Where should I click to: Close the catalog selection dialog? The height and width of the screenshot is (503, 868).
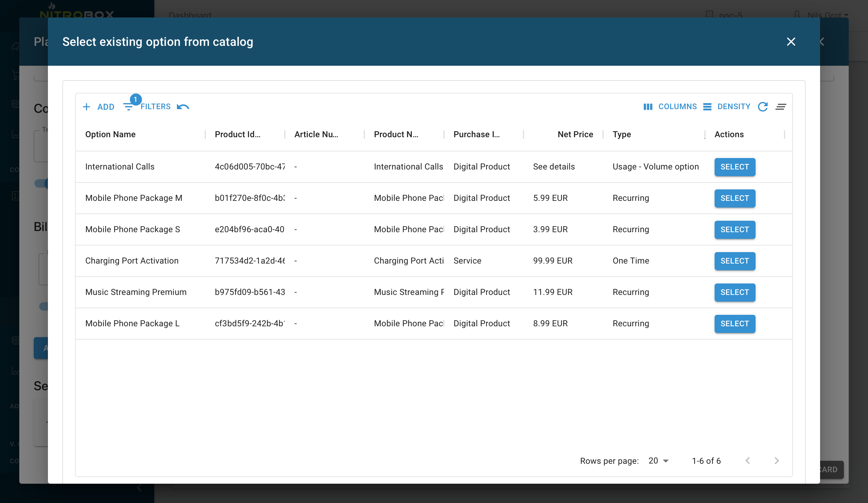pos(791,42)
